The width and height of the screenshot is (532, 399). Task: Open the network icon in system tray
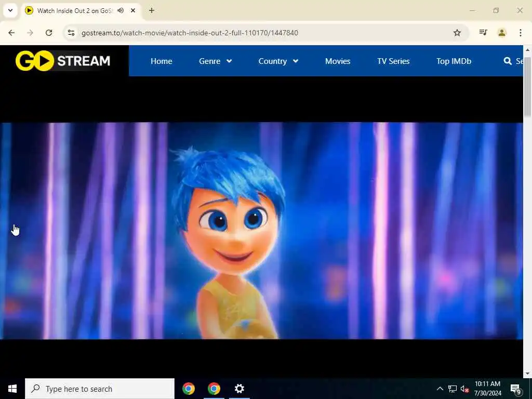coord(453,389)
